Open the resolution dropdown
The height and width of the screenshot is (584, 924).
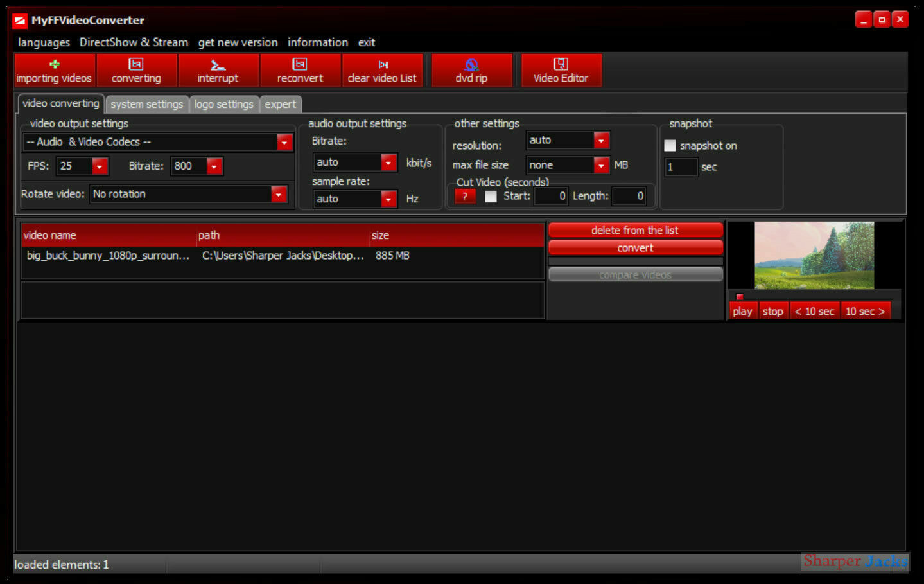[601, 140]
